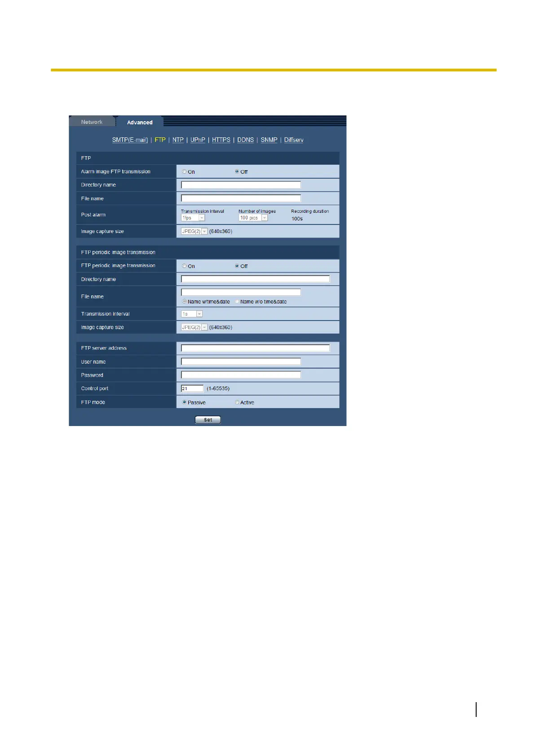Screen dimensions: 535x756
Task: Open the Diffserv settings link
Action: [294, 140]
